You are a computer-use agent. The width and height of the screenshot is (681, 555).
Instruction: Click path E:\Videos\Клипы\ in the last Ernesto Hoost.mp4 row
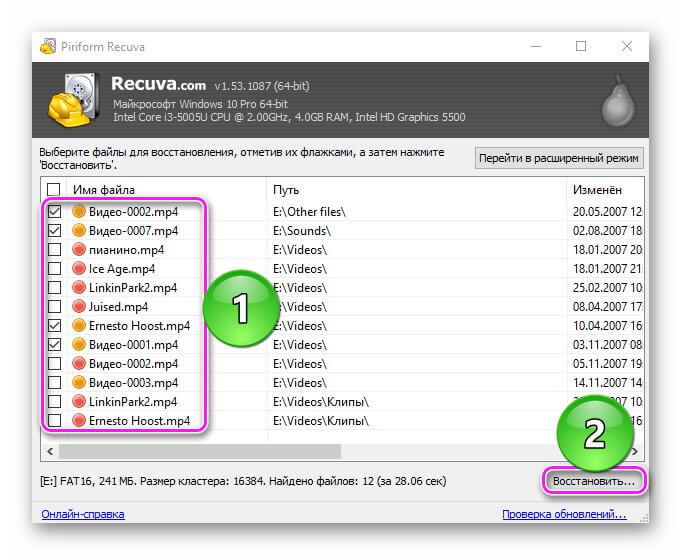point(321,420)
